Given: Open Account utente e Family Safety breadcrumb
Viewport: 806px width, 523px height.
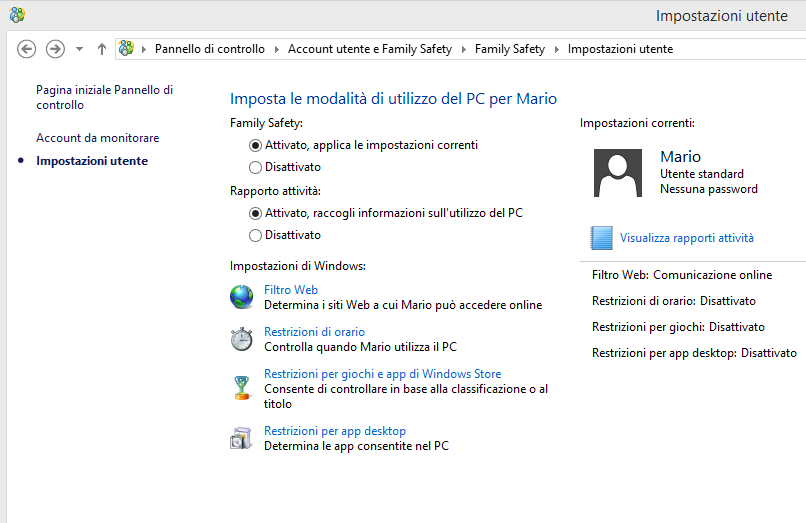Looking at the screenshot, I should 370,49.
